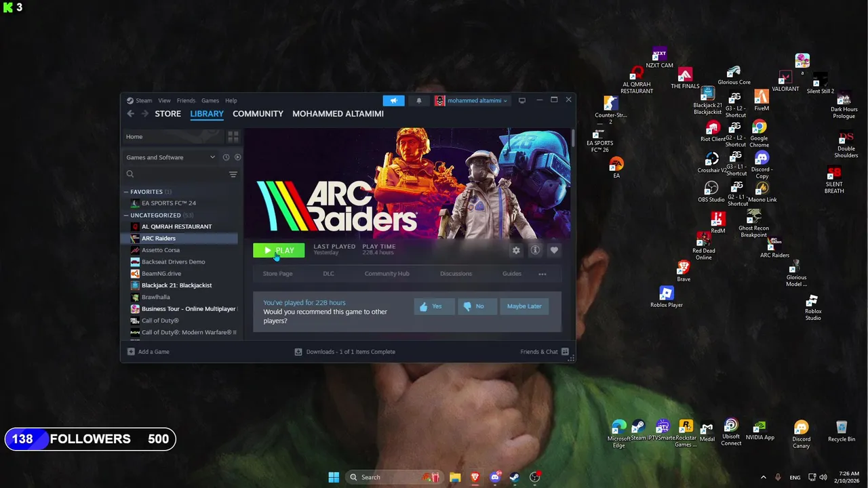Open the DLC link

[x=328, y=274]
